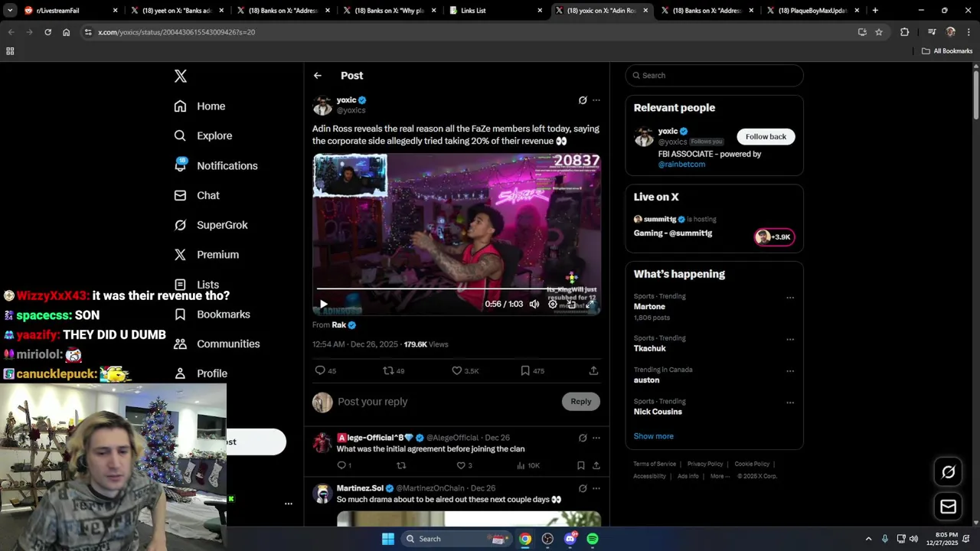
Task: Open options for Nick Cousins trend
Action: [x=790, y=403]
